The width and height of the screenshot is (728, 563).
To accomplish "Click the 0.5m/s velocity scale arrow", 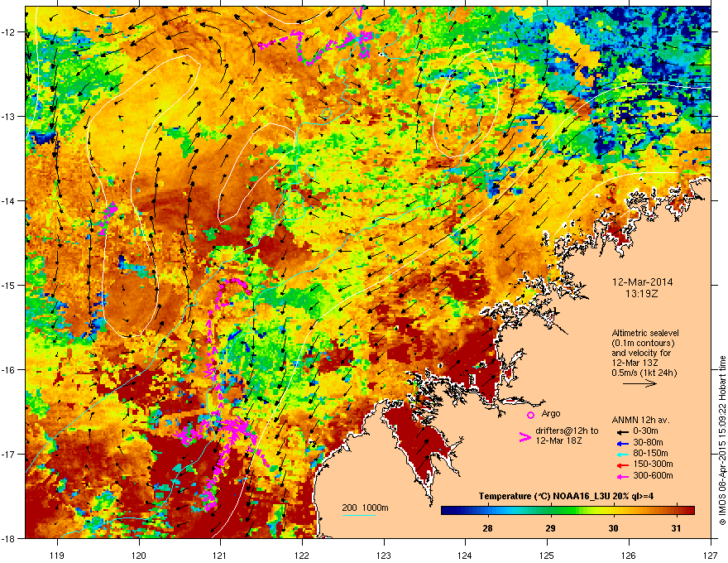I will [x=640, y=383].
